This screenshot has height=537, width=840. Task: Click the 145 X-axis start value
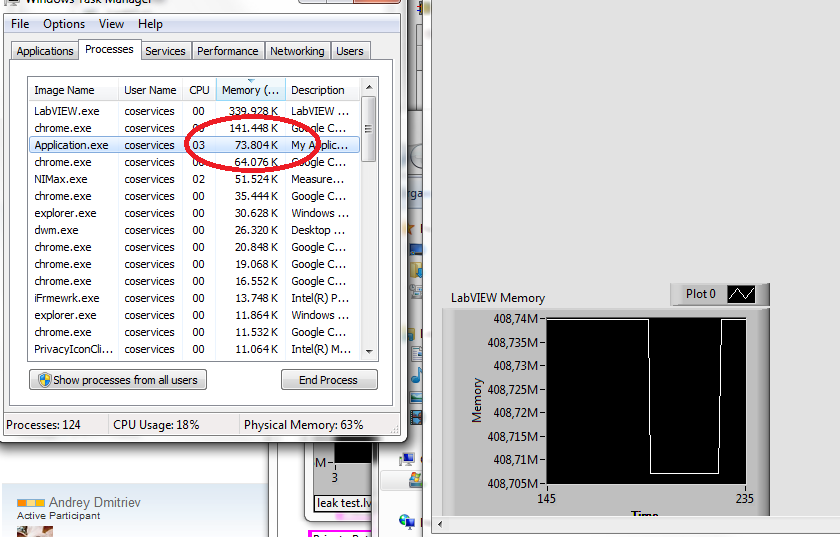pos(546,499)
